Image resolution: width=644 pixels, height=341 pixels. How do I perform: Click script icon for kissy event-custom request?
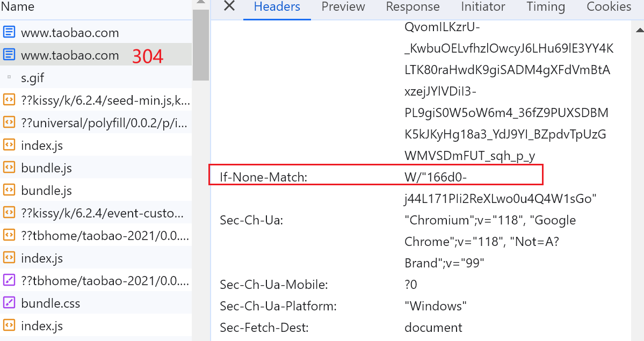(x=9, y=213)
